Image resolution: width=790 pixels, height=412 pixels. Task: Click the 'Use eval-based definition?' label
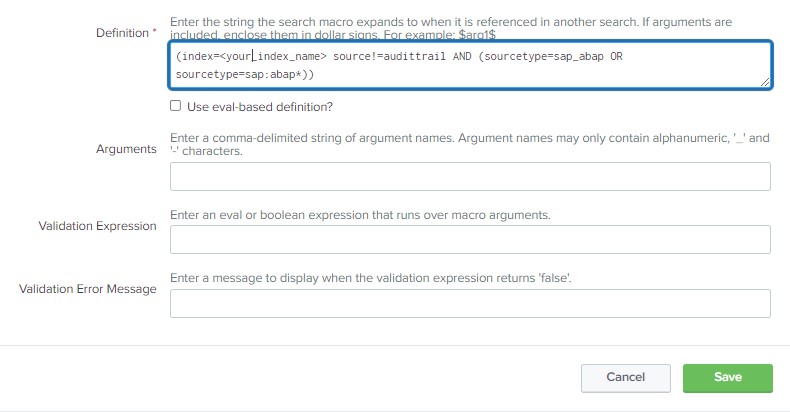[x=259, y=106]
